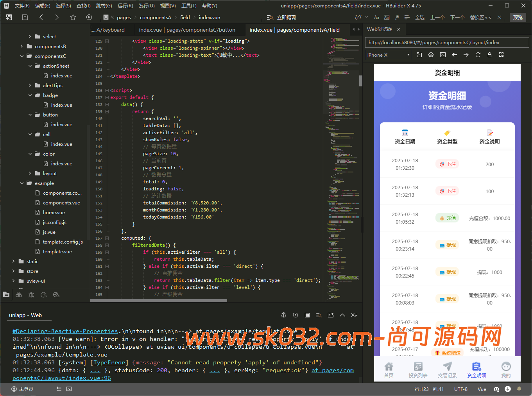Open the 运行(R) menu
Viewport: 532px width, 396px height.
125,5
